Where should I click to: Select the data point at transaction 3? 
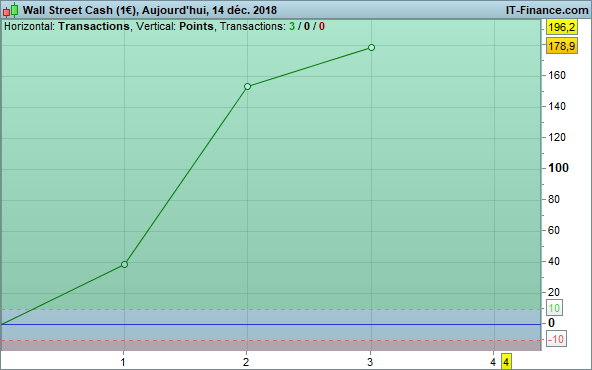pos(371,48)
